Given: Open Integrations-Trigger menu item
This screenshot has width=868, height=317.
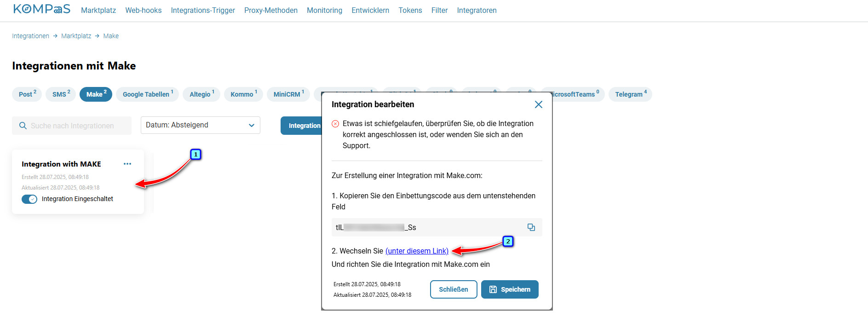Looking at the screenshot, I should coord(203,10).
